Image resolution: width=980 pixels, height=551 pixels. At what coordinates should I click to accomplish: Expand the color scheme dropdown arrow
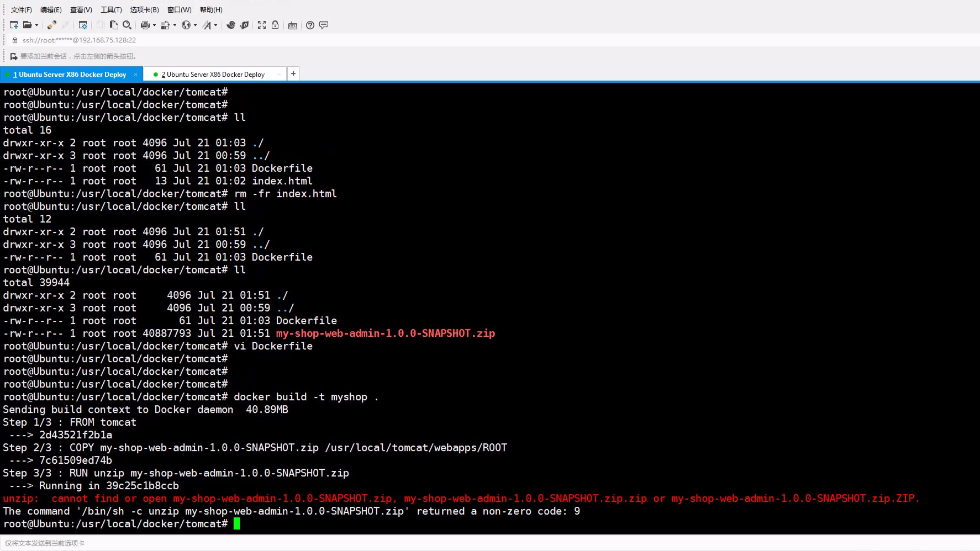pos(175,25)
